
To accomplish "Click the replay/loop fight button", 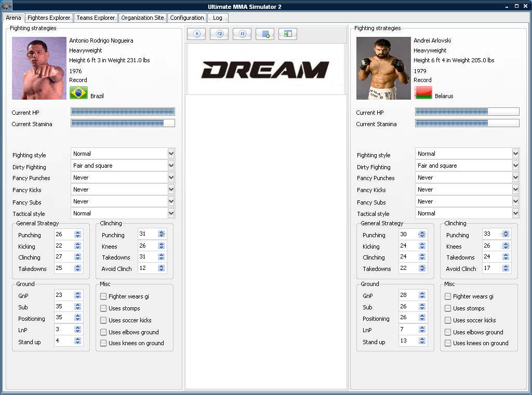I will [220, 34].
